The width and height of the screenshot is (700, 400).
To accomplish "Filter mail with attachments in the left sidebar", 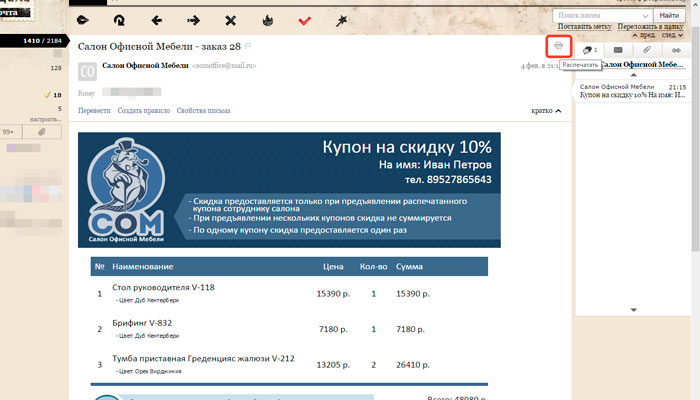I will [42, 132].
